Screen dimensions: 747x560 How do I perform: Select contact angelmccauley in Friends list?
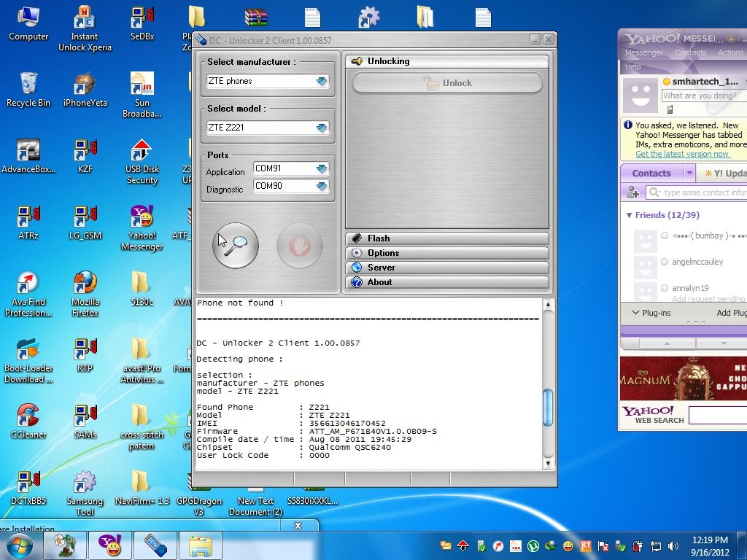pos(697,262)
